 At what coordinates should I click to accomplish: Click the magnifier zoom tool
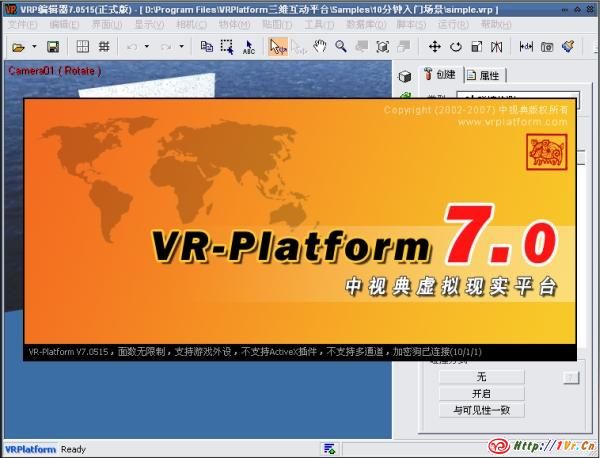tap(341, 46)
